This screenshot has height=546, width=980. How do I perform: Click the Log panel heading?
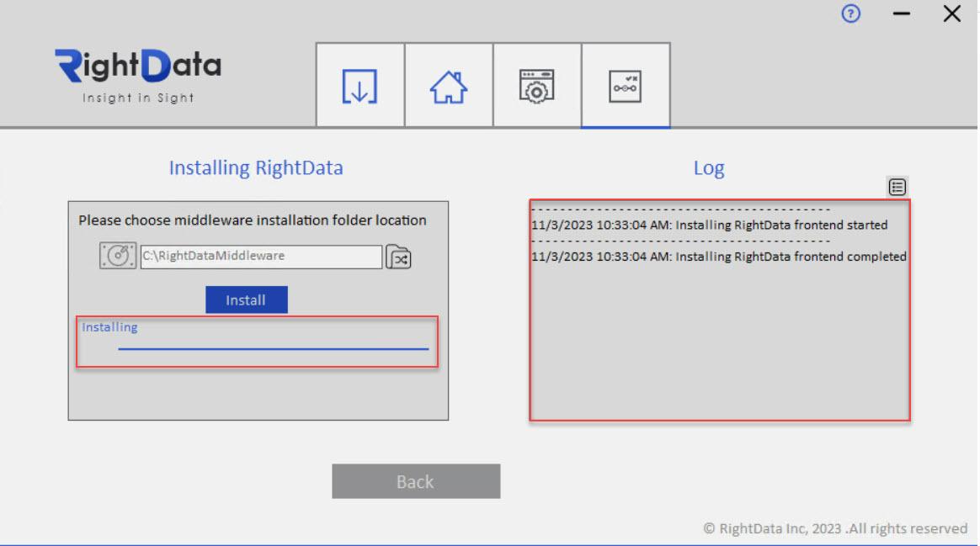[x=709, y=167]
